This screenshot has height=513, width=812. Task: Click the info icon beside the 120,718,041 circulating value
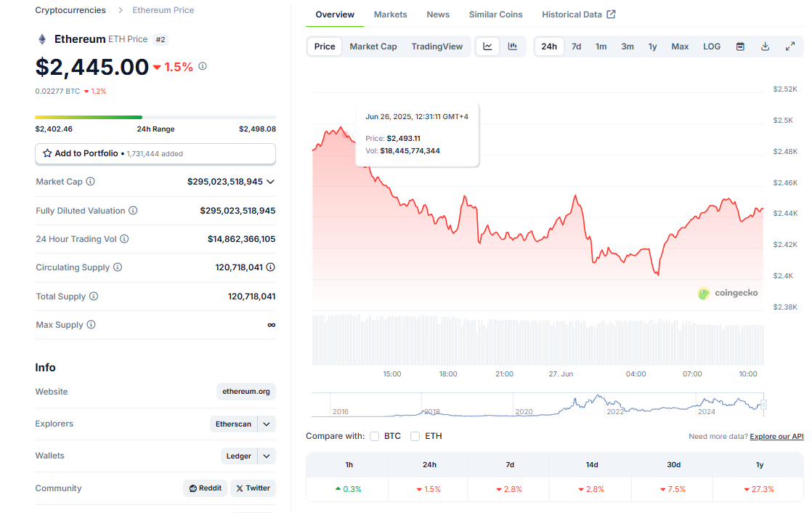270,267
